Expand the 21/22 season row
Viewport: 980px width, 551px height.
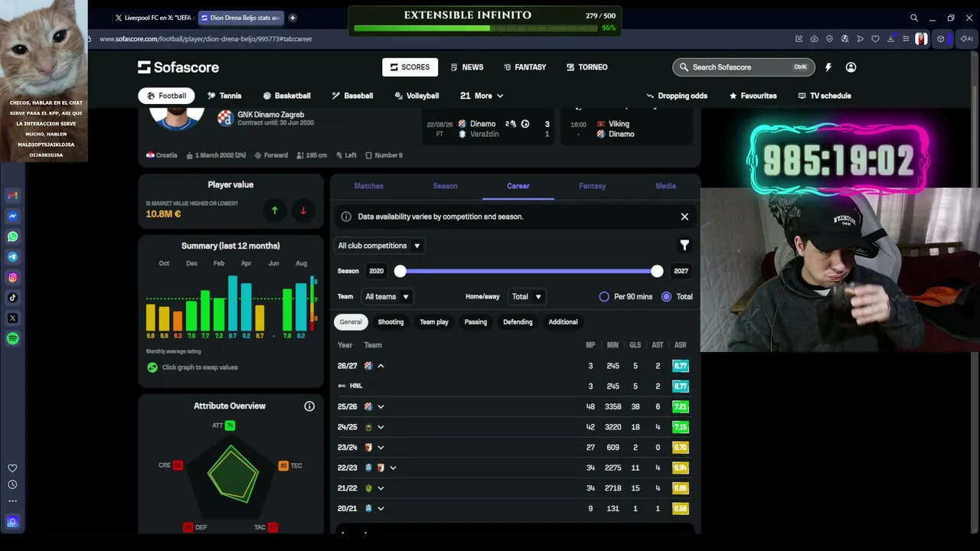click(x=381, y=488)
